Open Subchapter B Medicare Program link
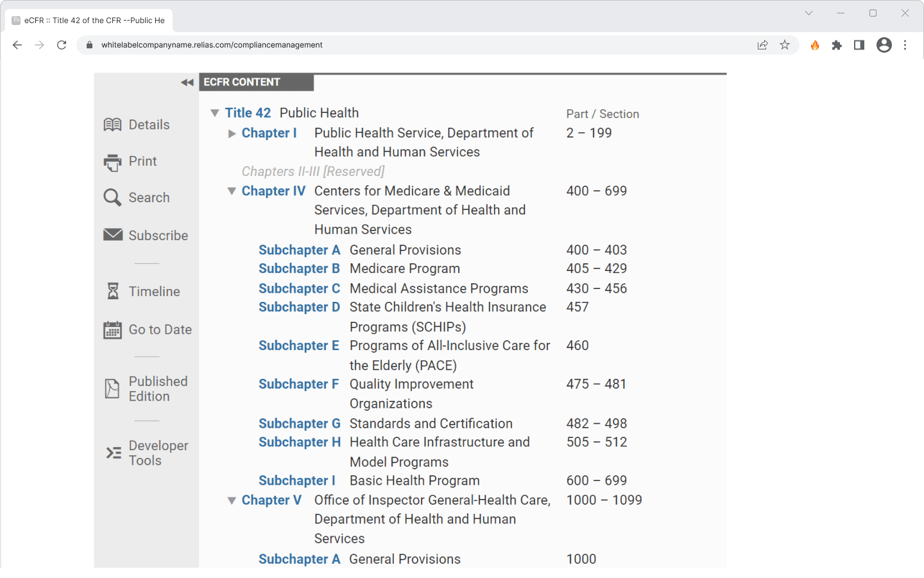This screenshot has height=578, width=924. point(299,268)
